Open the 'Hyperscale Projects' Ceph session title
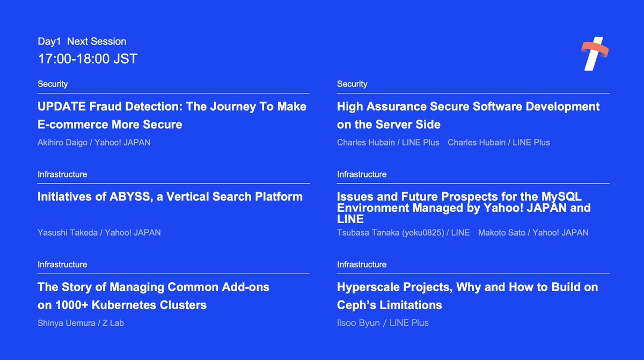 coord(467,296)
